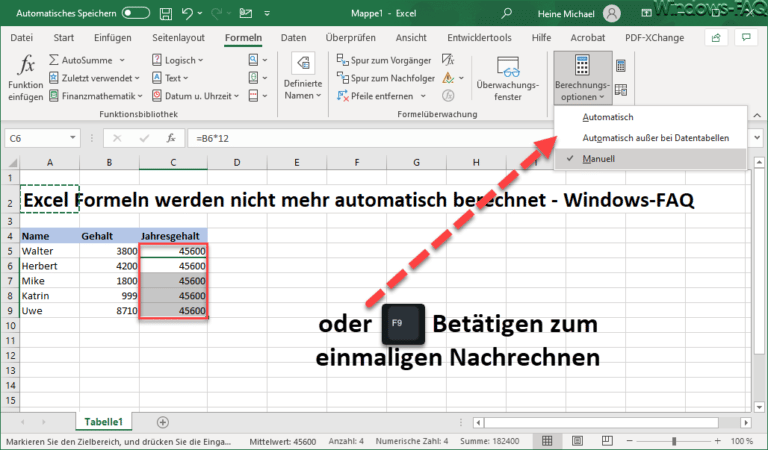
Task: Expand the Pfeile entfernen dropdown arrow
Action: [423, 96]
